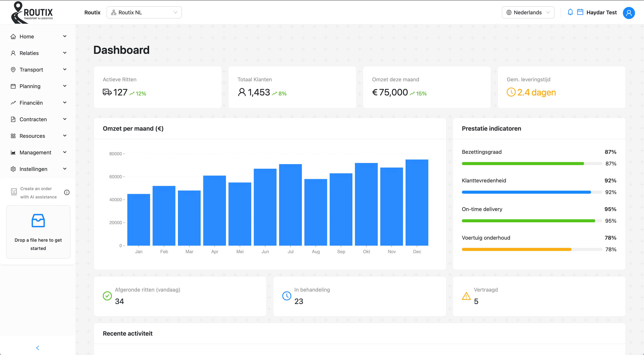Click the green check icon for Afgeronde ritten
Image resolution: width=644 pixels, height=355 pixels.
click(107, 296)
